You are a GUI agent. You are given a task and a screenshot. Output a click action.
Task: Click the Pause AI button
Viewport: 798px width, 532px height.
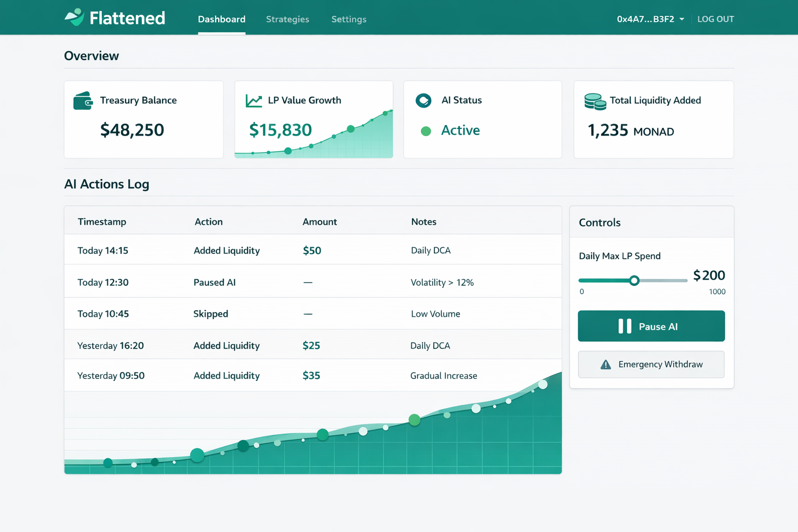click(x=651, y=326)
